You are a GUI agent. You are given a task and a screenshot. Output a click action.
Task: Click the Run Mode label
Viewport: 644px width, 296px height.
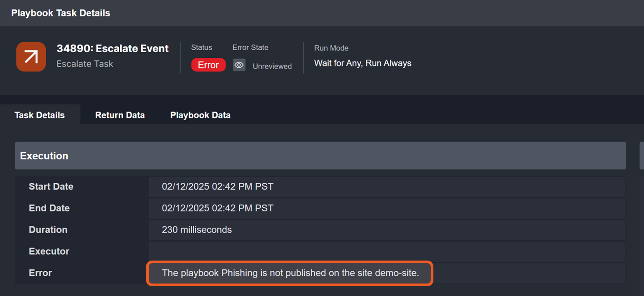tap(331, 48)
